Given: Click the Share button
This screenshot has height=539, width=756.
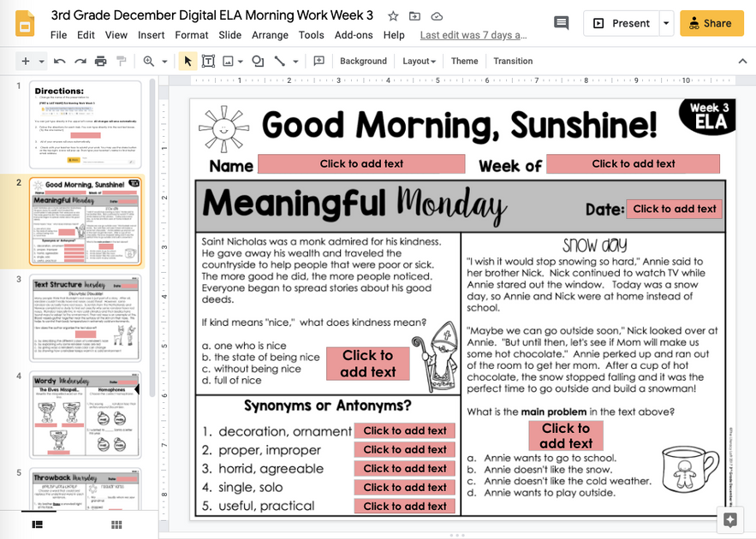Looking at the screenshot, I should [711, 23].
